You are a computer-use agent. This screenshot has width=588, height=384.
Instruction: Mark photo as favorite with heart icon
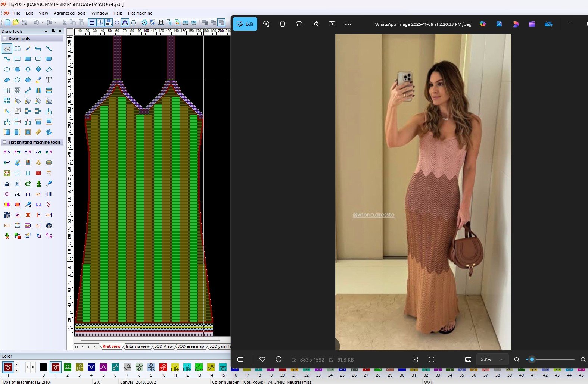pyautogui.click(x=262, y=359)
